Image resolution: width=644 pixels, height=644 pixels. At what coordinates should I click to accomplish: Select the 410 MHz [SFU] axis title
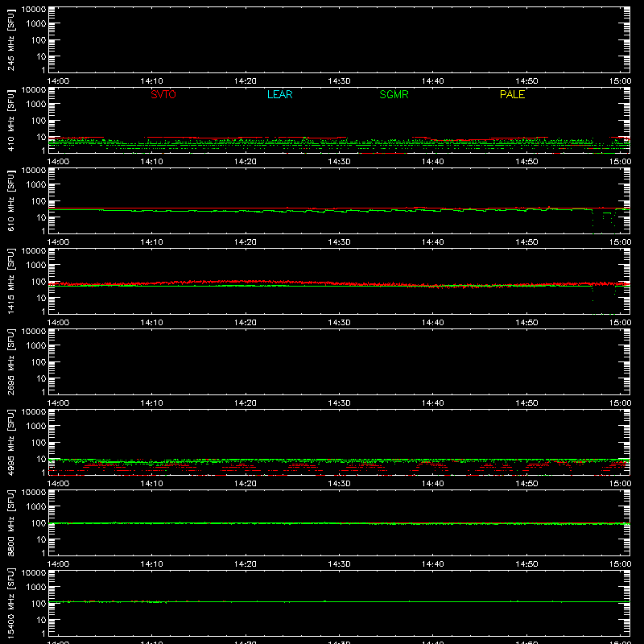(10, 120)
